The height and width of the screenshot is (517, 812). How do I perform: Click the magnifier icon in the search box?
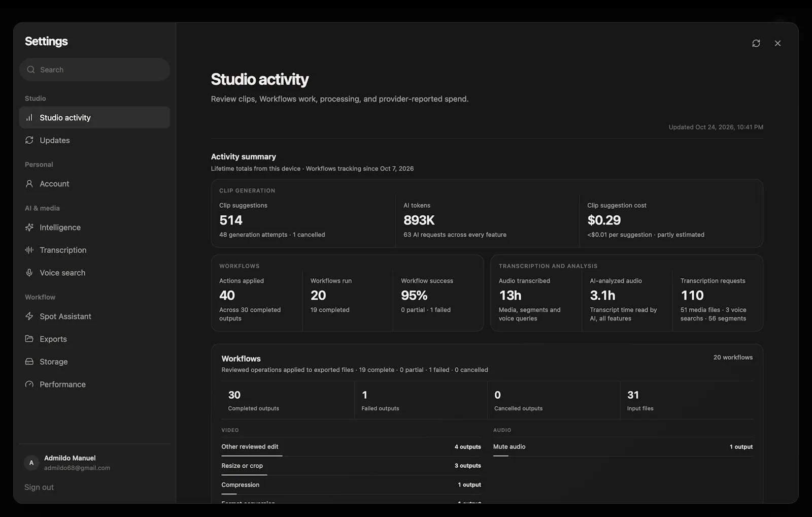pyautogui.click(x=31, y=70)
